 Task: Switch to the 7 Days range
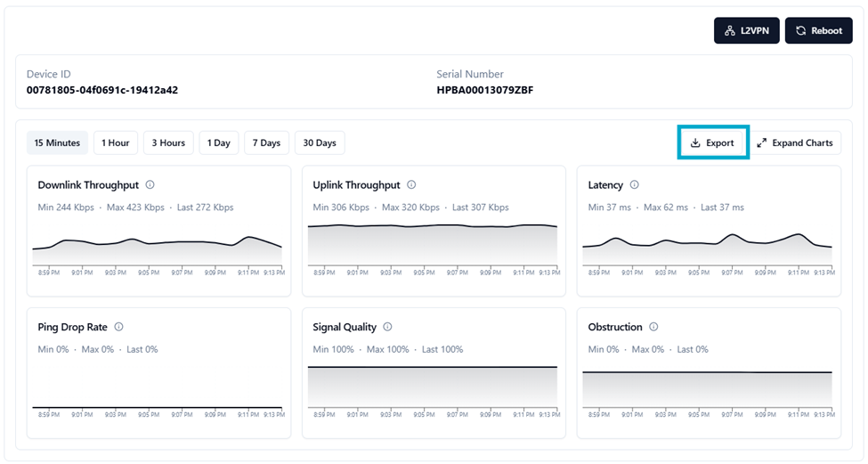[266, 142]
